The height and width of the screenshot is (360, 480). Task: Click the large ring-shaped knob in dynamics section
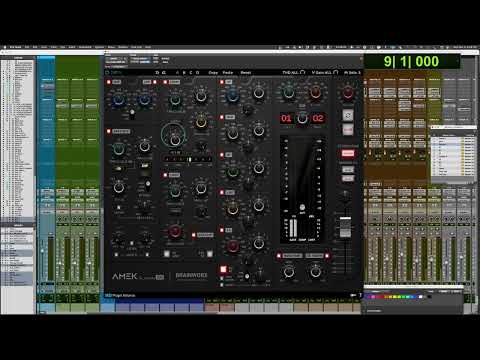[174, 135]
